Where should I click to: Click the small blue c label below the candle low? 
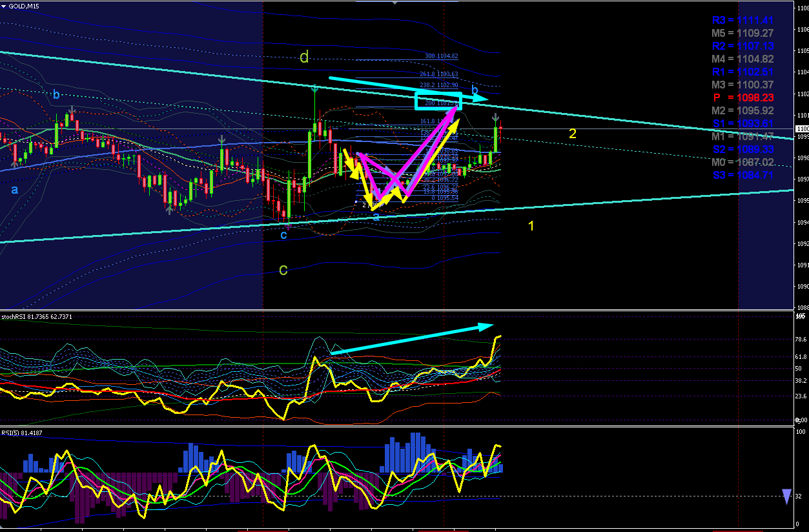[x=283, y=235]
